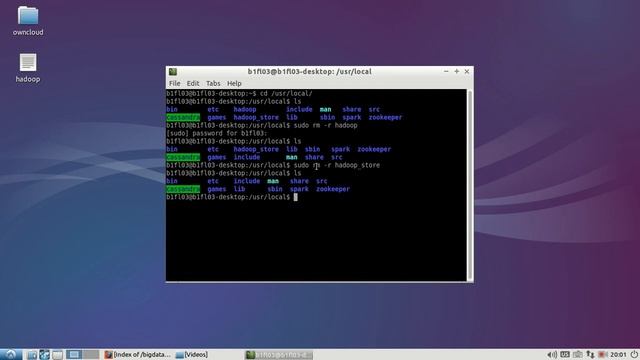
Task: Maximize the terminal window
Action: (x=456, y=71)
